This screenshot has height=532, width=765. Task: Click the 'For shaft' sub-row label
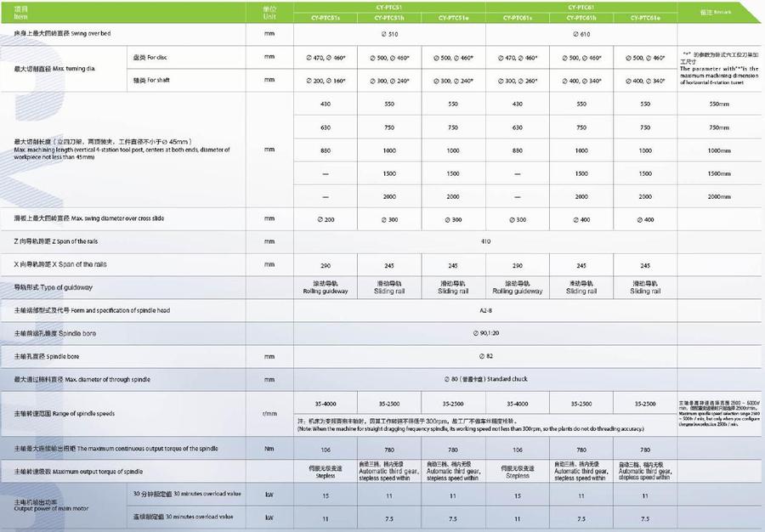coord(151,80)
